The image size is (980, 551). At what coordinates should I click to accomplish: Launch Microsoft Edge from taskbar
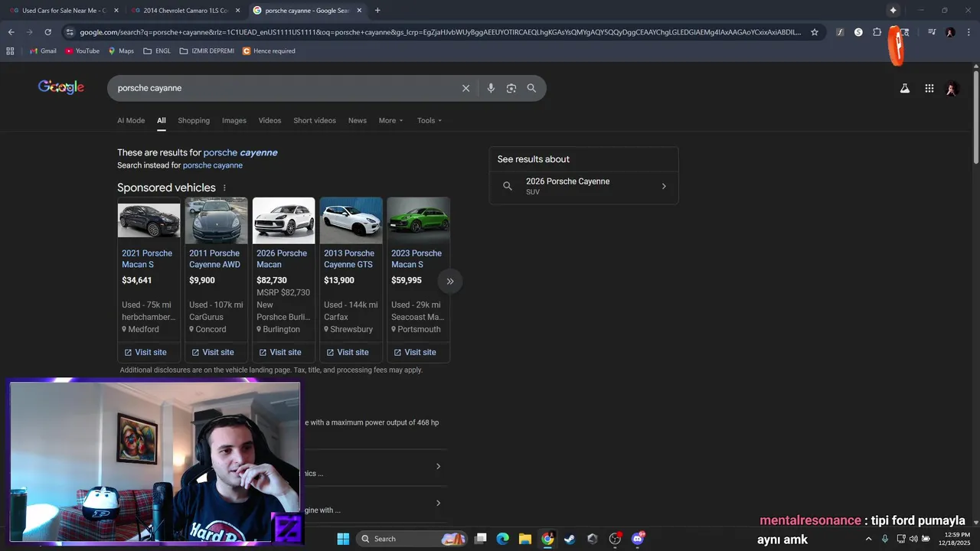coord(502,539)
